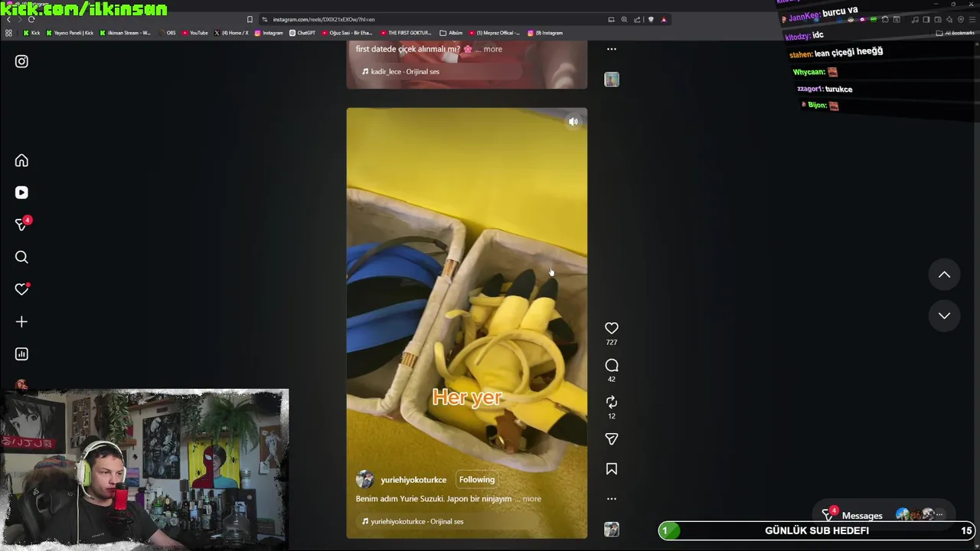Open comments on reel with 42 comments

611,365
